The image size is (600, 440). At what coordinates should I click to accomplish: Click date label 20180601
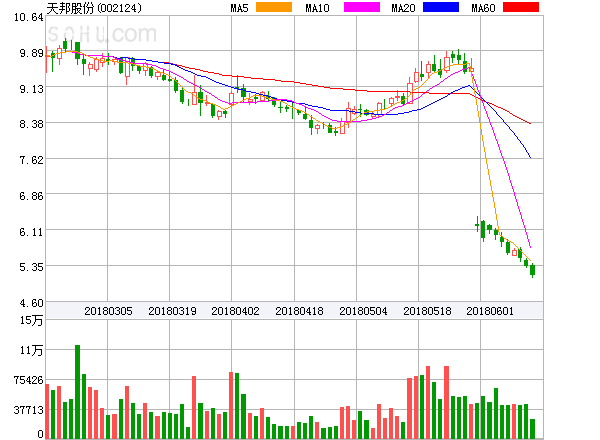[490, 311]
